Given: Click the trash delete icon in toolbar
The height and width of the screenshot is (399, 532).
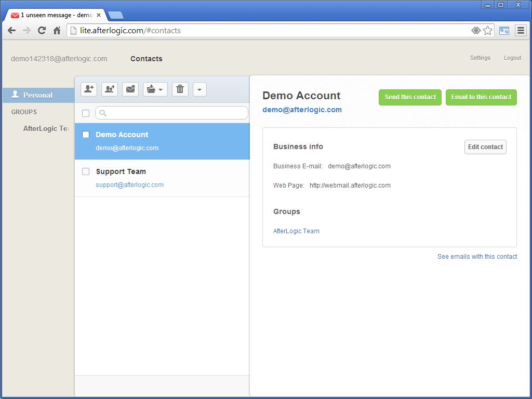Looking at the screenshot, I should [x=180, y=89].
